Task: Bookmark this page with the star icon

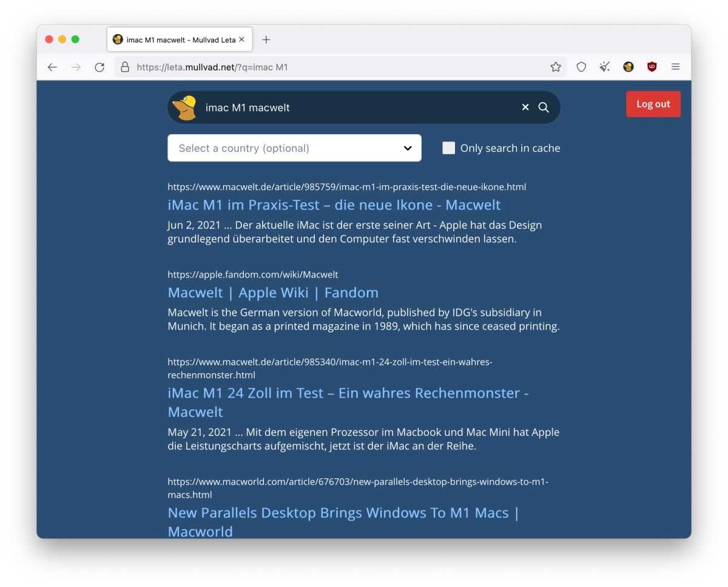Action: point(556,67)
